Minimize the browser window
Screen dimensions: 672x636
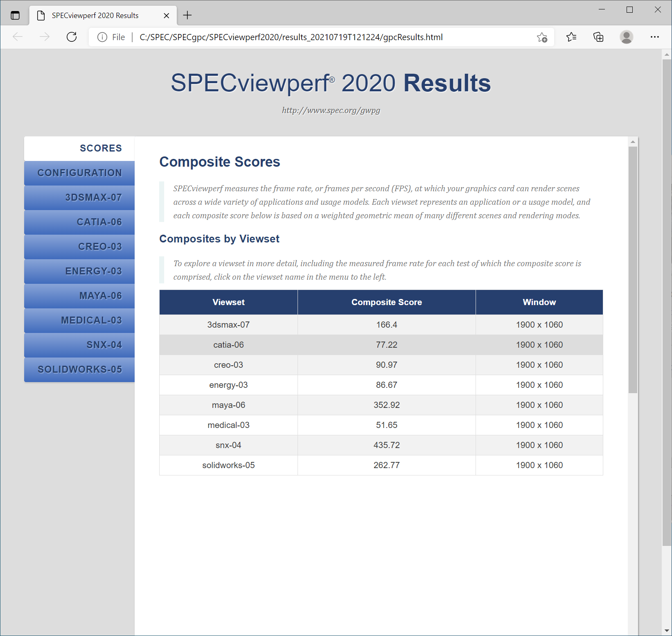coord(602,9)
